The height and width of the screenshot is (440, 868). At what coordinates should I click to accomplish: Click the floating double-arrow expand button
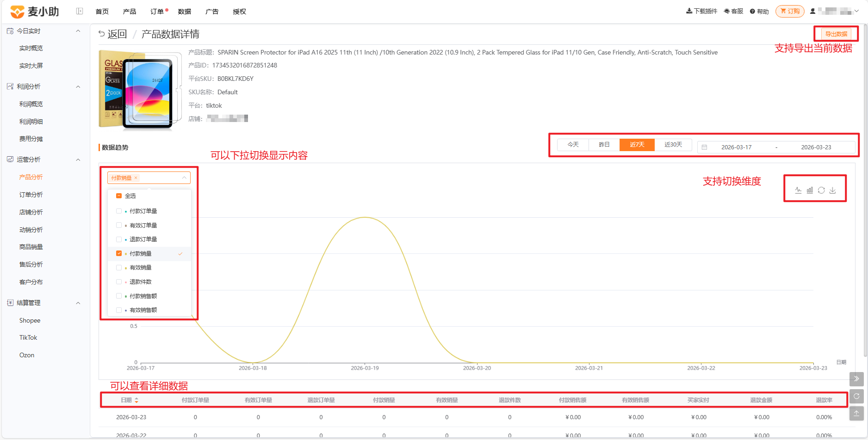coord(856,379)
